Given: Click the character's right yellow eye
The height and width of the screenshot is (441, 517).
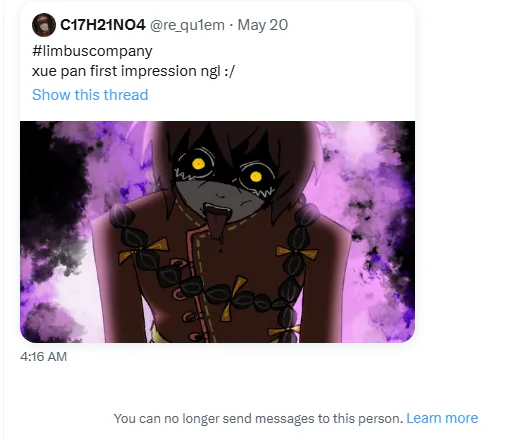Looking at the screenshot, I should click(x=255, y=176).
